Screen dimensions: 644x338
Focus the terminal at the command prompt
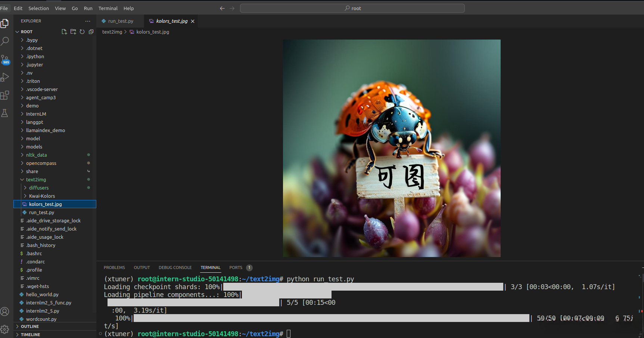pyautogui.click(x=289, y=334)
